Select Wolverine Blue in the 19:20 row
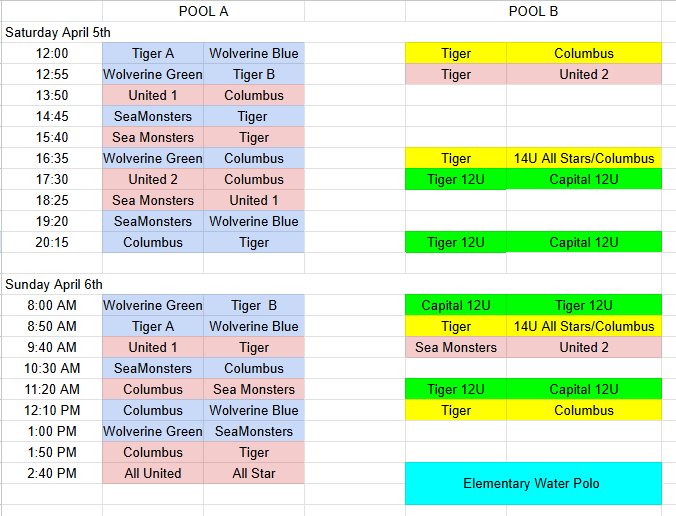Screen dimensions: 676x516 coord(254,221)
